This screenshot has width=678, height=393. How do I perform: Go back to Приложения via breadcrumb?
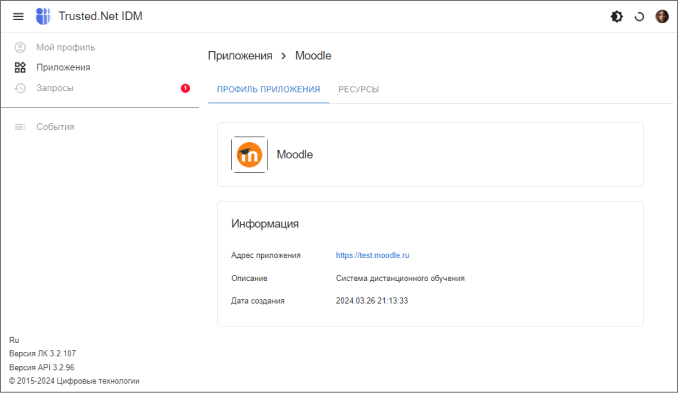(240, 56)
